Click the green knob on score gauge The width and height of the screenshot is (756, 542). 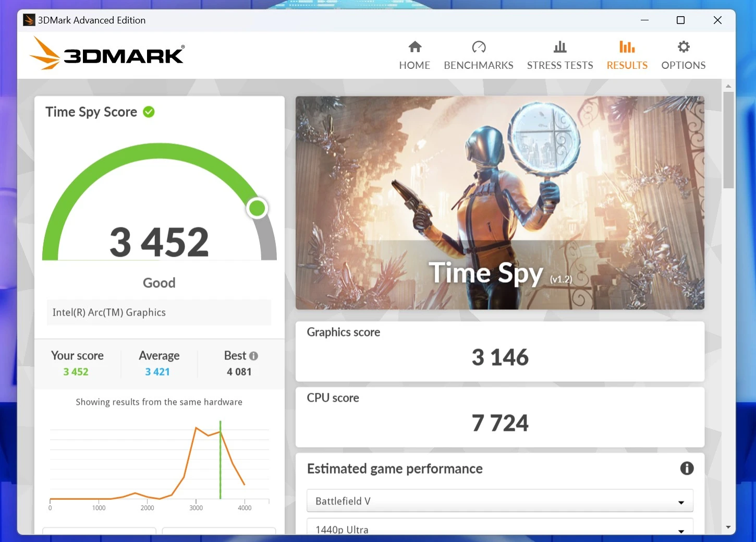click(257, 208)
